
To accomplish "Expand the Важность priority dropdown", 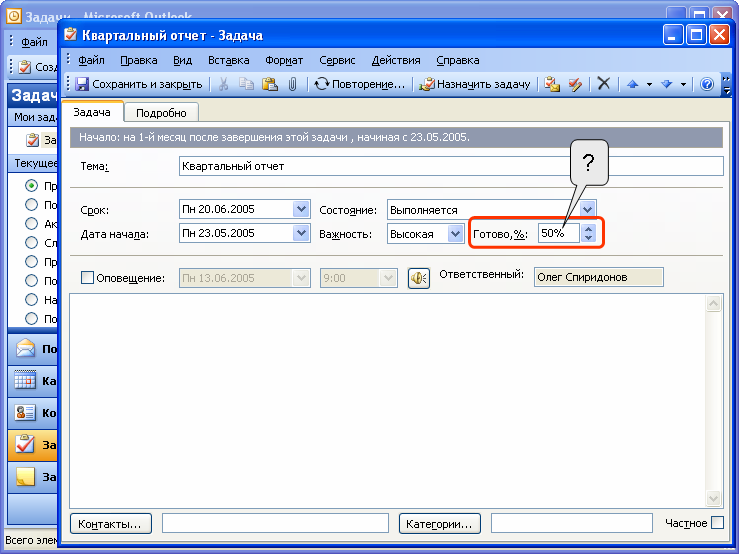I will (455, 233).
